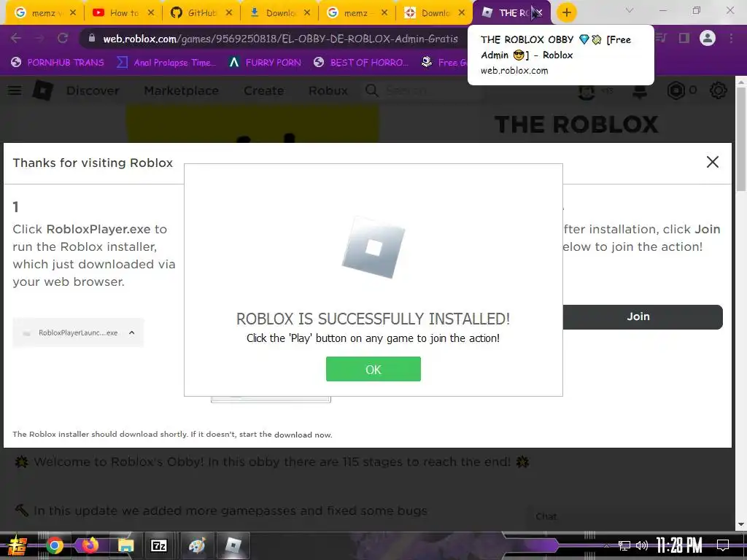Open the Marketplace menu item

tap(182, 90)
